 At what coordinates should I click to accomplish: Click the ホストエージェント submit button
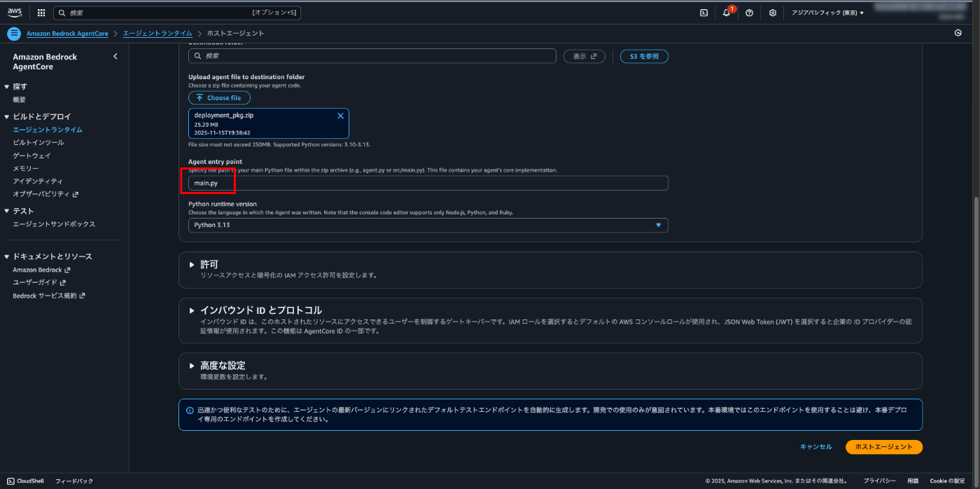(x=884, y=446)
